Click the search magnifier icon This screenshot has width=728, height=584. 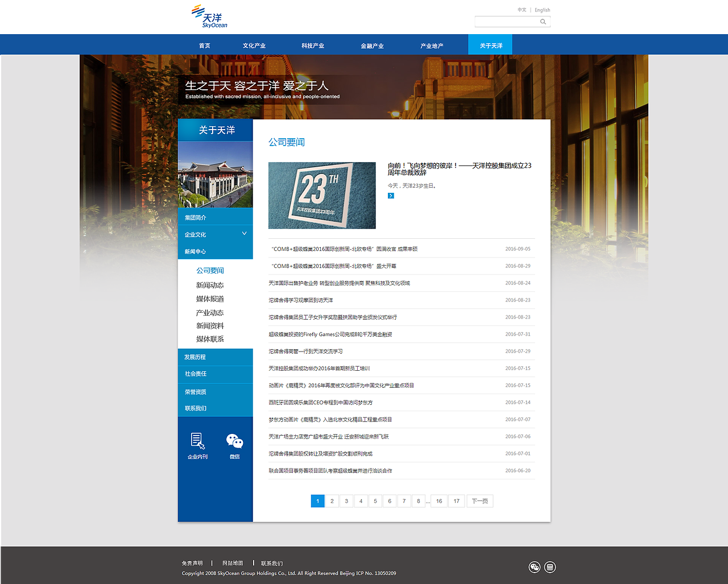tap(543, 22)
